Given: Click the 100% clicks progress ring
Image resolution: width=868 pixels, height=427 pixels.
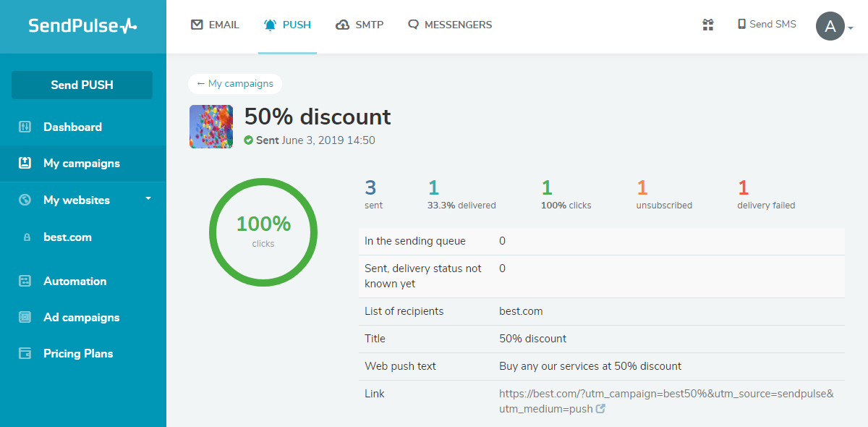Looking at the screenshot, I should pyautogui.click(x=263, y=232).
